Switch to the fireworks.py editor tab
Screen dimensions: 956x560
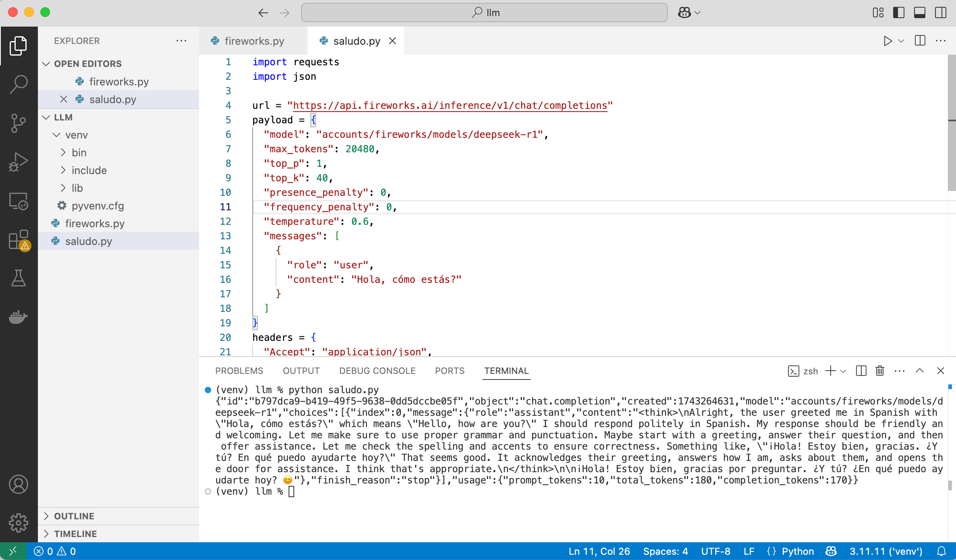254,41
